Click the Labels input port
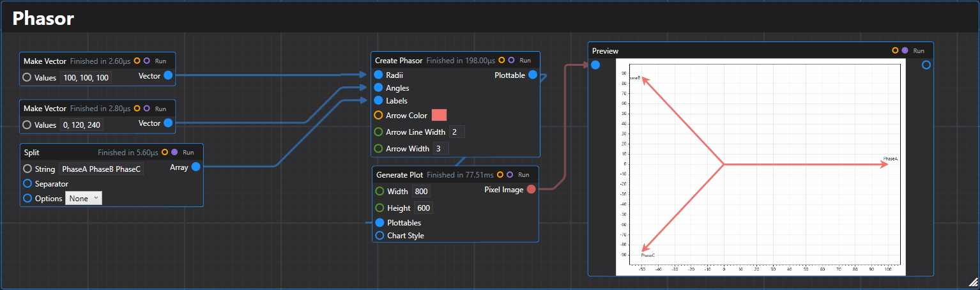This screenshot has width=980, height=290. [378, 100]
